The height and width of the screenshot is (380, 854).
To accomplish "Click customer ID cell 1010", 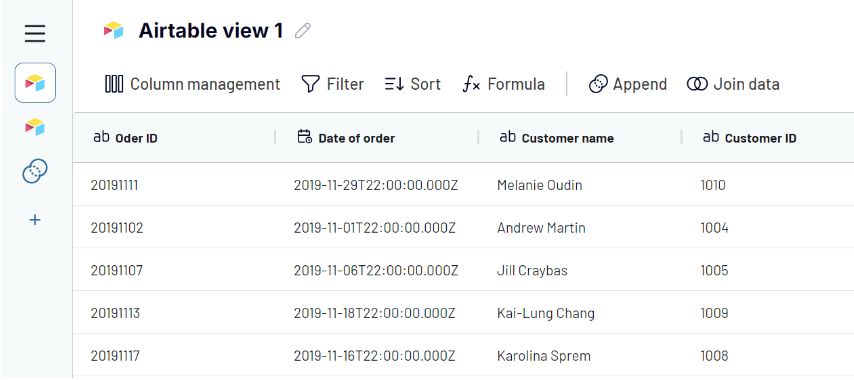I will tap(713, 185).
